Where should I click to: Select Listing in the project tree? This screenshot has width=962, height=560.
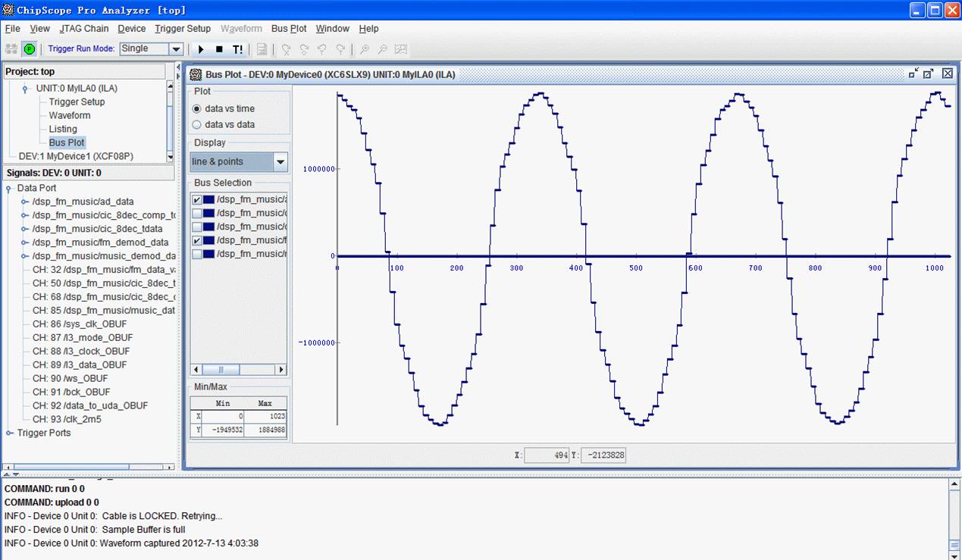63,129
